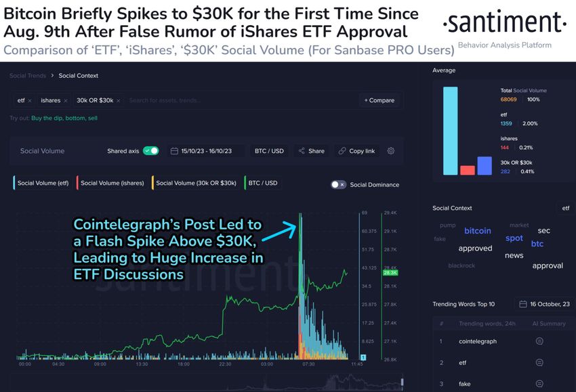Click the Copy link icon
576x392 pixels.
click(x=343, y=151)
